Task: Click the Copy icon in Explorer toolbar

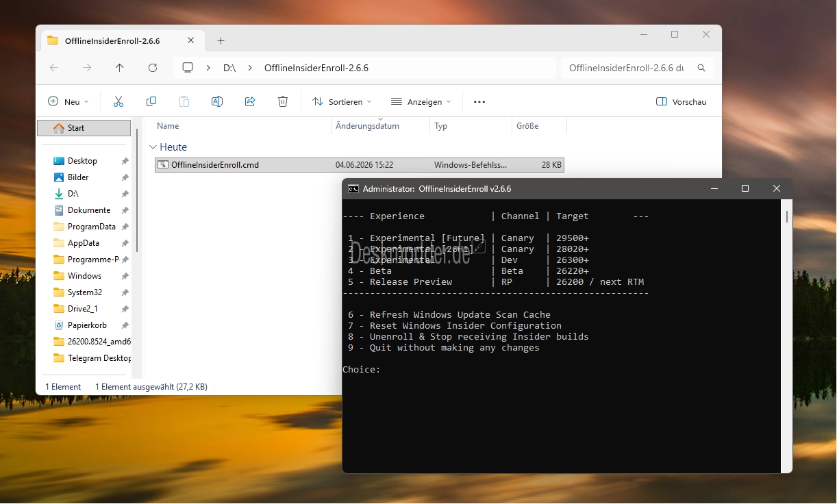Action: [151, 101]
